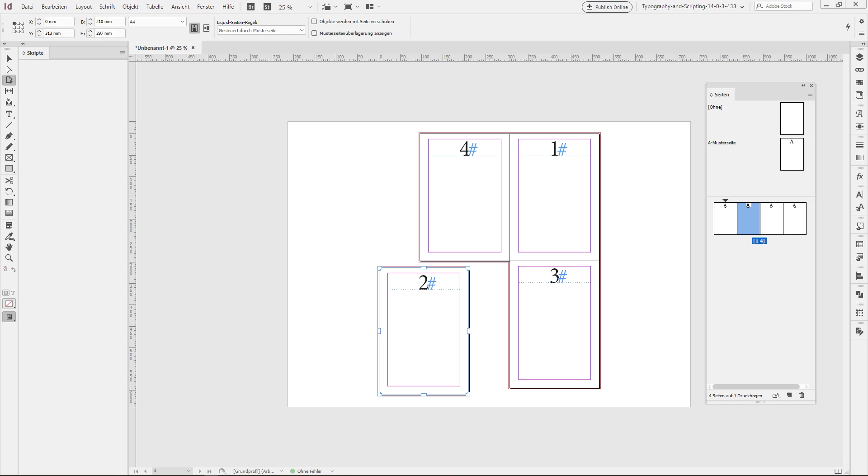This screenshot has height=476, width=868.
Task: Select the Eyedropper tool
Action: click(9, 236)
